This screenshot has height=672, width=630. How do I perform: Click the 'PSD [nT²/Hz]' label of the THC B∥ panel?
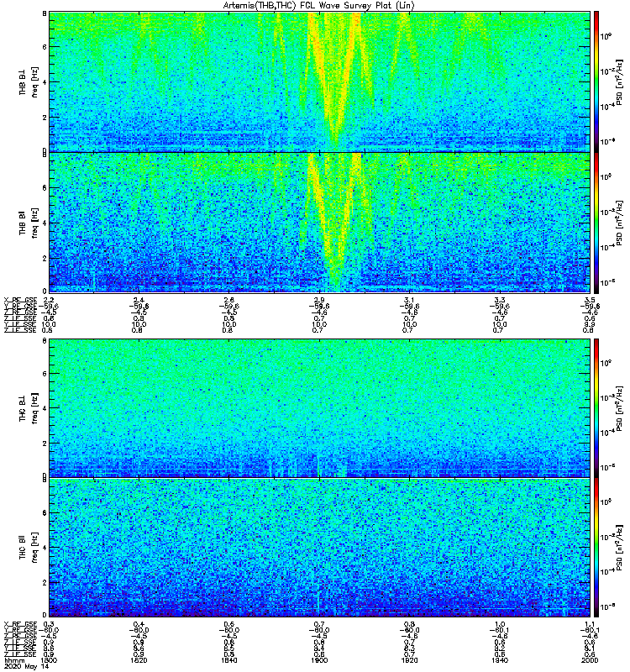pos(620,548)
